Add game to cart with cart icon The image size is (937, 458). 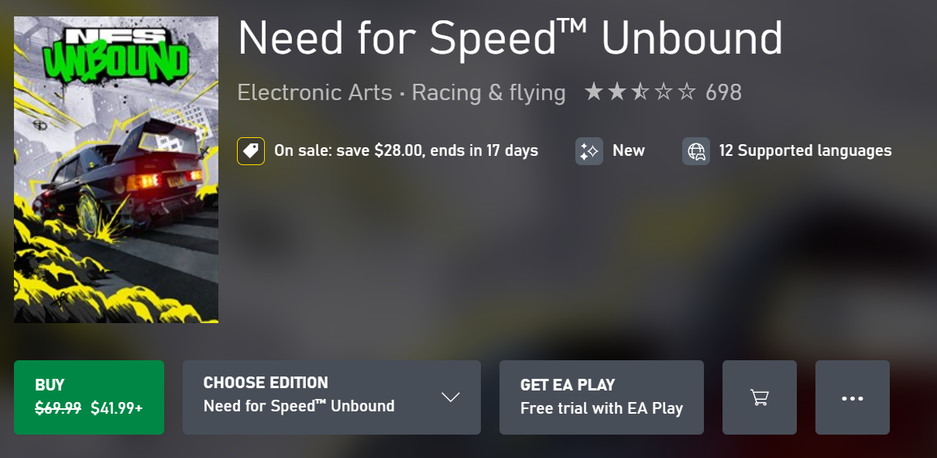pos(759,397)
